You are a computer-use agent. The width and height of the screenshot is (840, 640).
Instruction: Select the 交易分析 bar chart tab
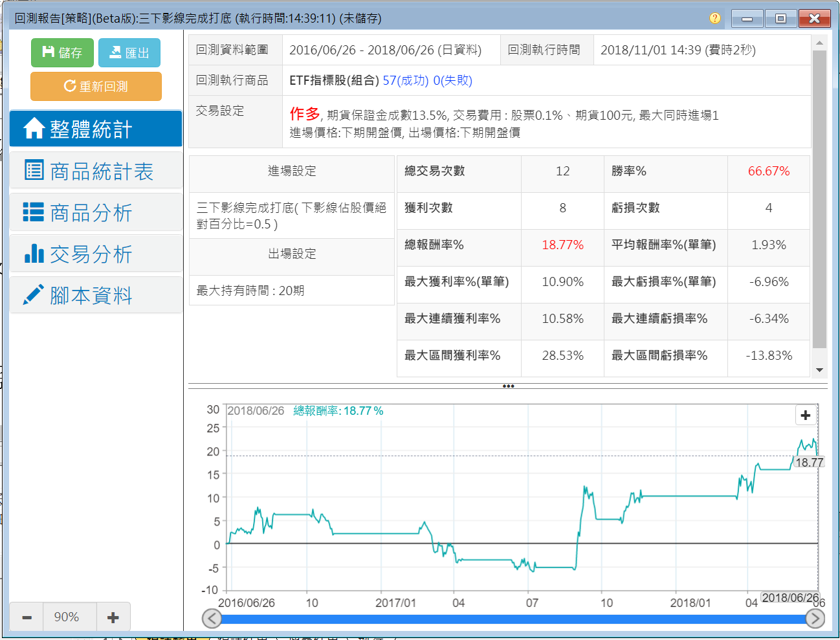pyautogui.click(x=96, y=254)
